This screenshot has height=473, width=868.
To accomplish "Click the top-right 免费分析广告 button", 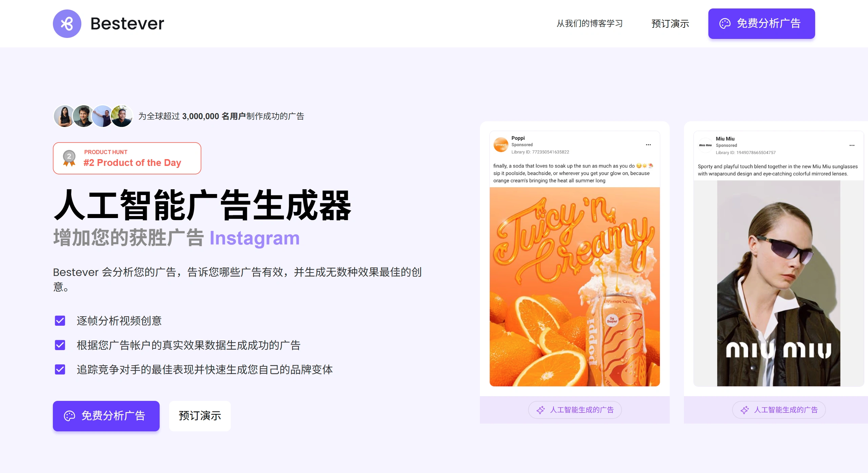I will [761, 23].
